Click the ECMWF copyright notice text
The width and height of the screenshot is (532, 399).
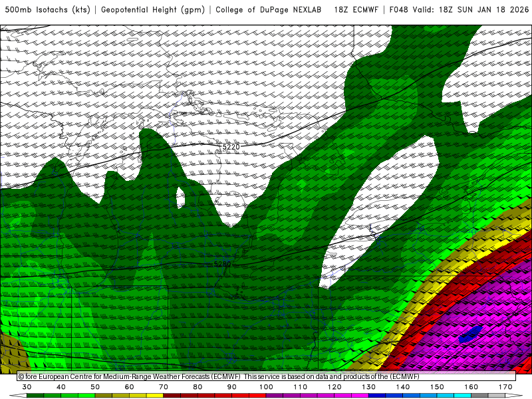click(x=219, y=376)
